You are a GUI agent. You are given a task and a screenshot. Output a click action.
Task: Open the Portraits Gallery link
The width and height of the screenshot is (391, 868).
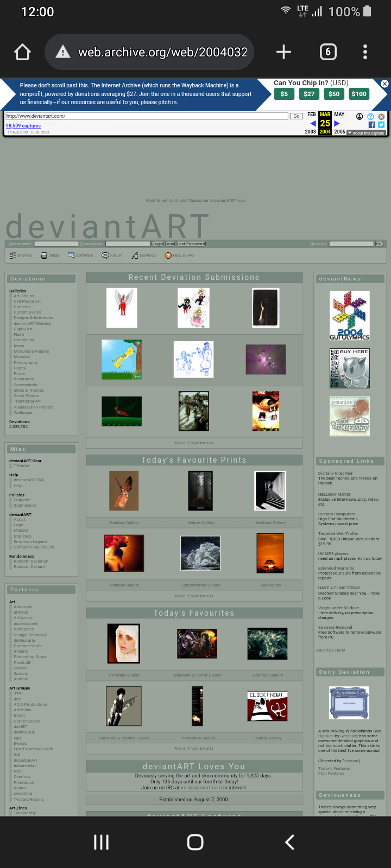pyautogui.click(x=124, y=675)
